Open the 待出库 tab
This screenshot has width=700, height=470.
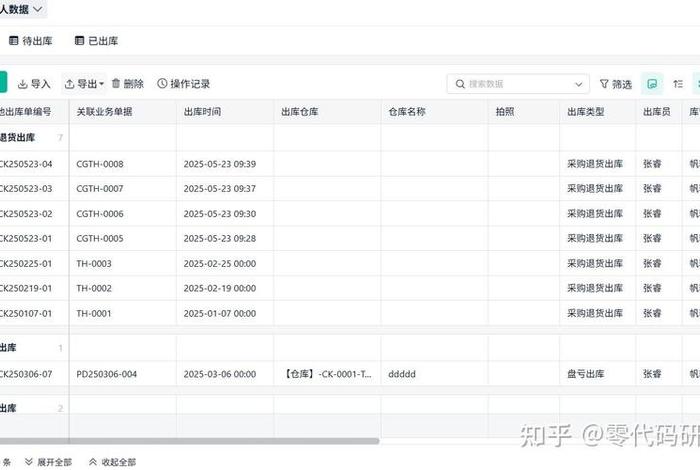(31, 41)
